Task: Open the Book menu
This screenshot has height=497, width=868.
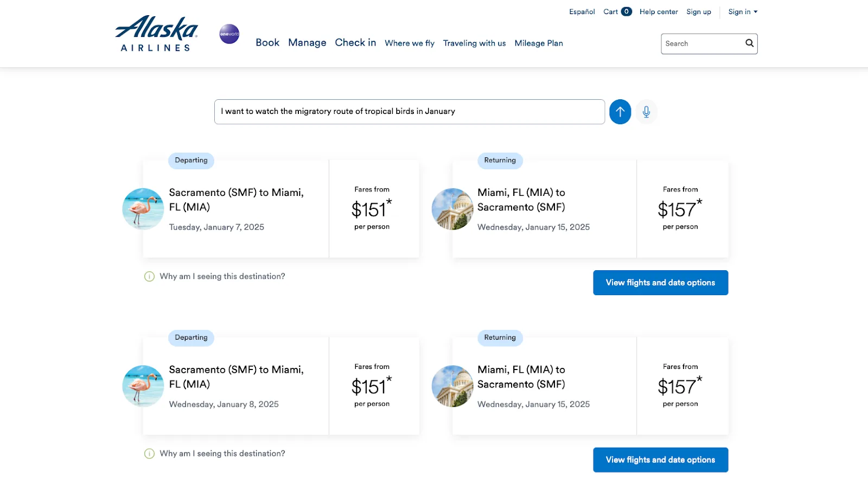Action: click(x=267, y=43)
